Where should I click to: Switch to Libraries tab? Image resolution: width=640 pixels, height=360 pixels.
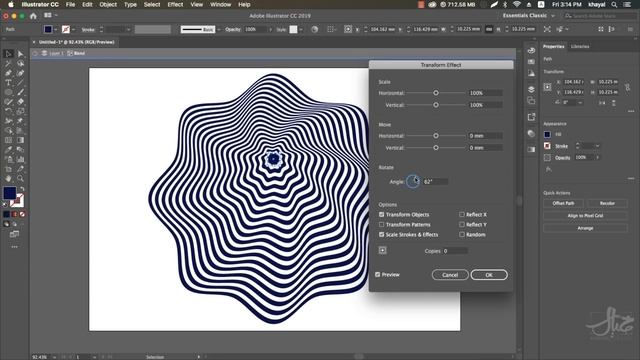[580, 47]
